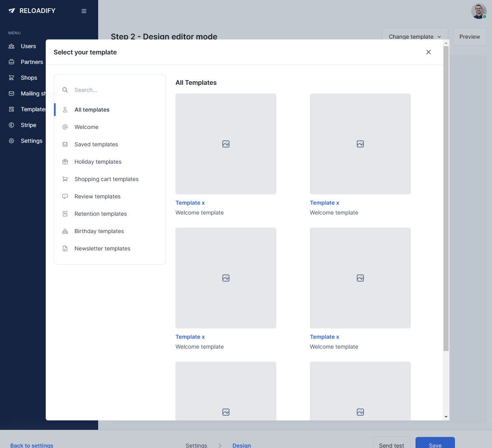
Task: Open the Settings breadcrumb chevron
Action: click(x=220, y=445)
